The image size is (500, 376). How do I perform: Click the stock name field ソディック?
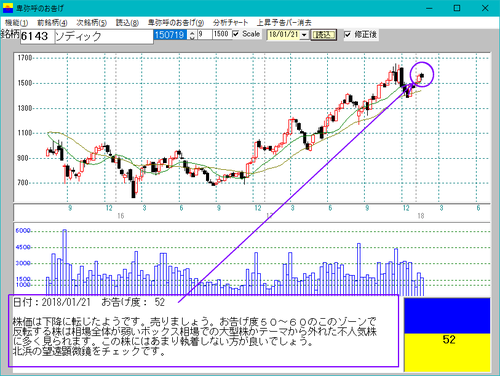tap(103, 36)
